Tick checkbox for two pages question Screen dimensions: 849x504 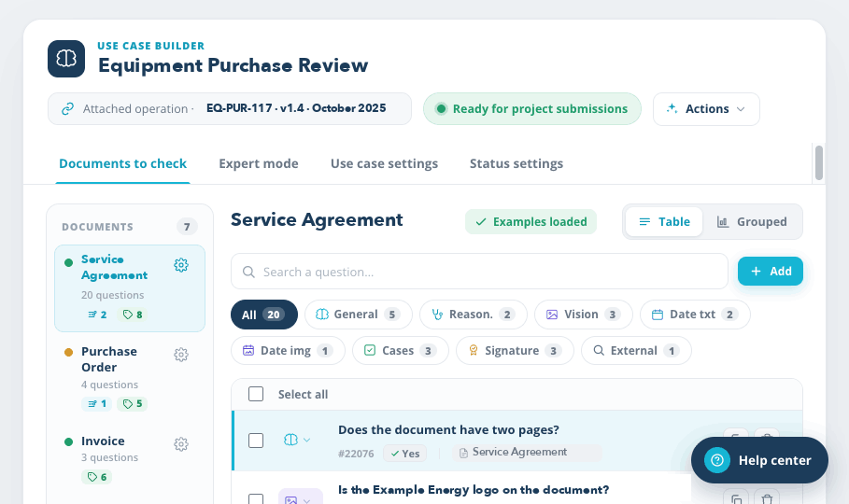(x=256, y=441)
